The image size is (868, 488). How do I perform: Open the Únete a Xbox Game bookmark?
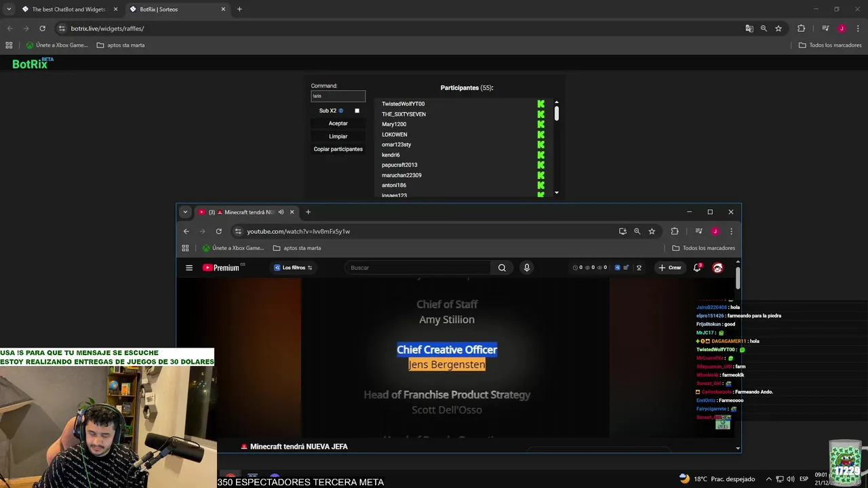click(x=57, y=45)
